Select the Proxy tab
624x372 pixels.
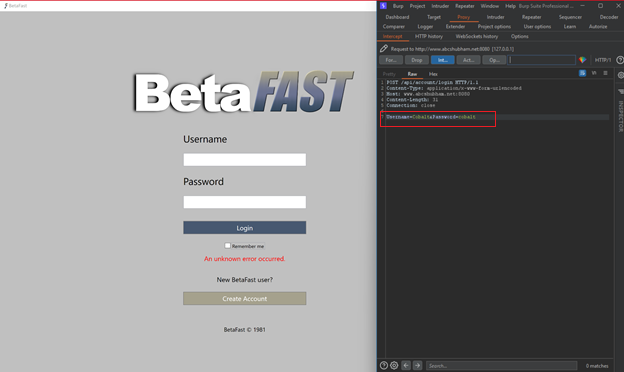pos(463,17)
